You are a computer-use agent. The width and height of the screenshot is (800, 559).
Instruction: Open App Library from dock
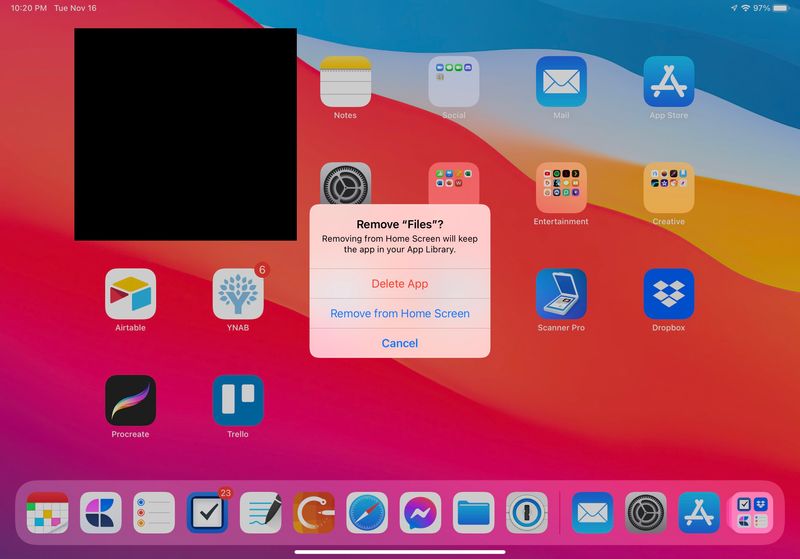pyautogui.click(x=752, y=513)
